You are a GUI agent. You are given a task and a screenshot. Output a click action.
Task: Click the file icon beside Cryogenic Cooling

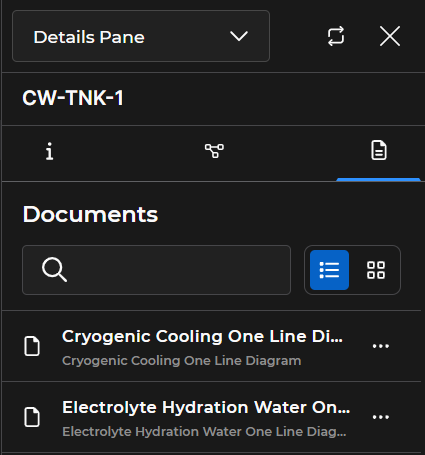point(32,346)
